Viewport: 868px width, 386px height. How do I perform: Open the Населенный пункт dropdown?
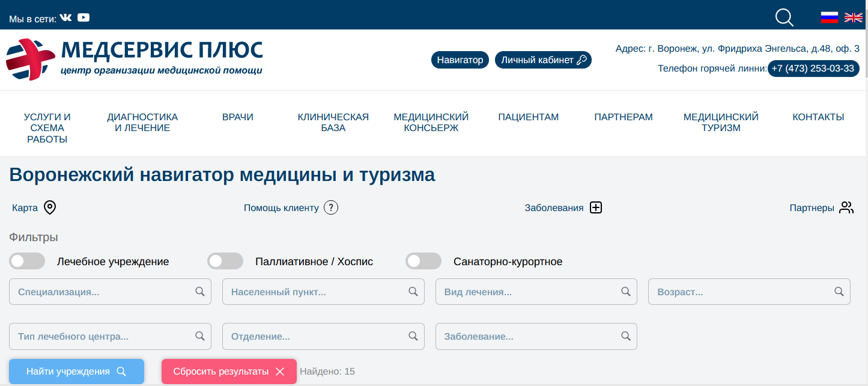[323, 292]
